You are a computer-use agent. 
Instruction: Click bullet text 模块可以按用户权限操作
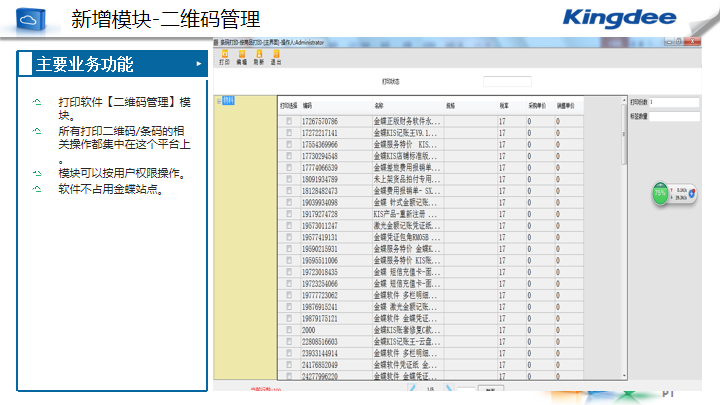122,173
